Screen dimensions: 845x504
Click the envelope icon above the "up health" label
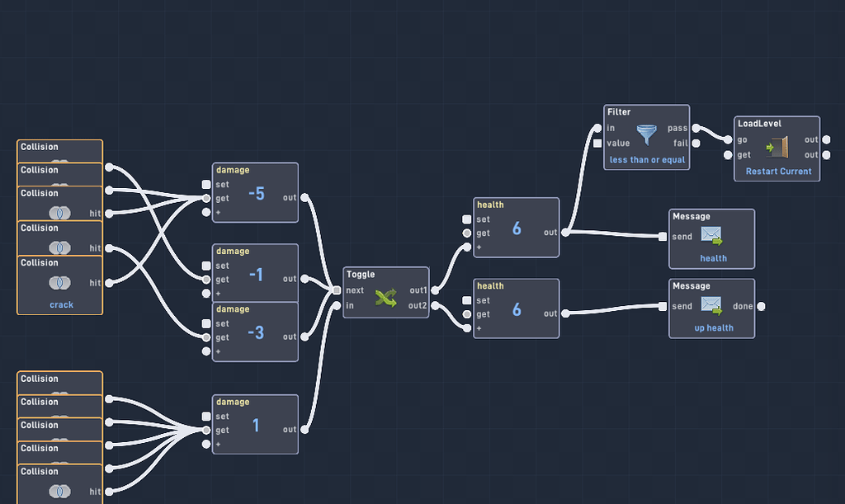coord(711,305)
